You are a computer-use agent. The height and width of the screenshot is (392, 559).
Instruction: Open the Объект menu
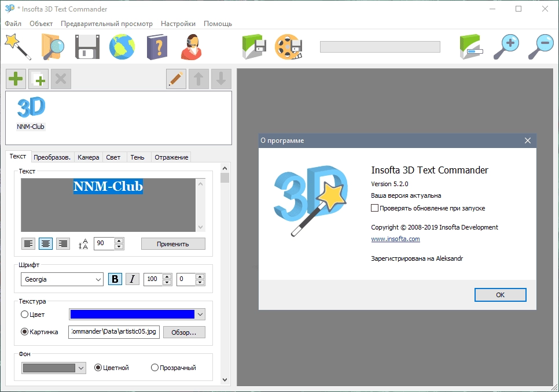41,24
